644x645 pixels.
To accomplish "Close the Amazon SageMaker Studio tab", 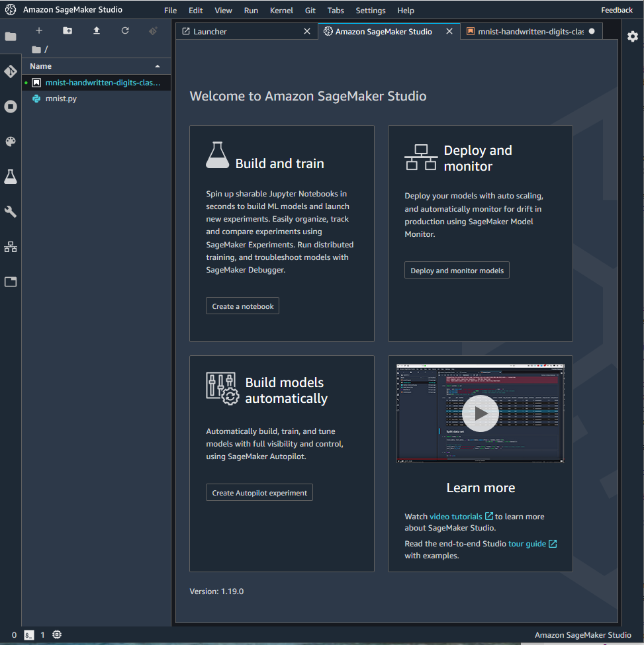I will tap(449, 31).
